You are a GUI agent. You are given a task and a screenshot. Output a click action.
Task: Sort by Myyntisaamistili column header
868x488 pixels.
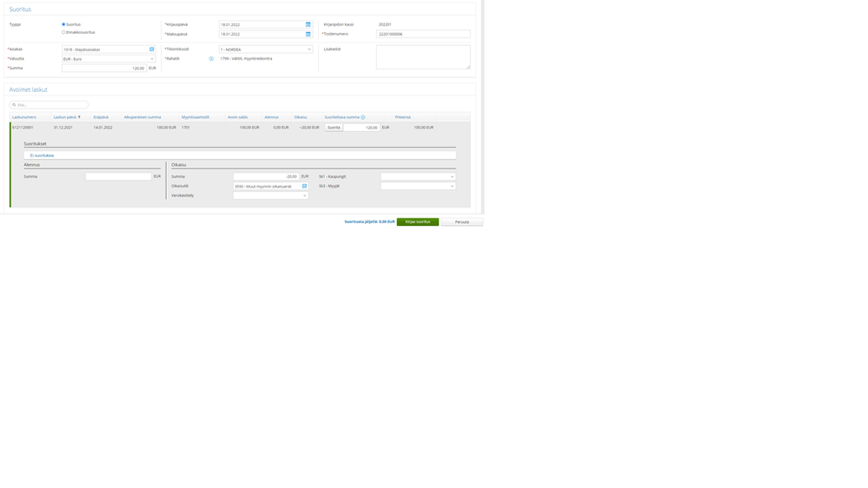pyautogui.click(x=195, y=117)
